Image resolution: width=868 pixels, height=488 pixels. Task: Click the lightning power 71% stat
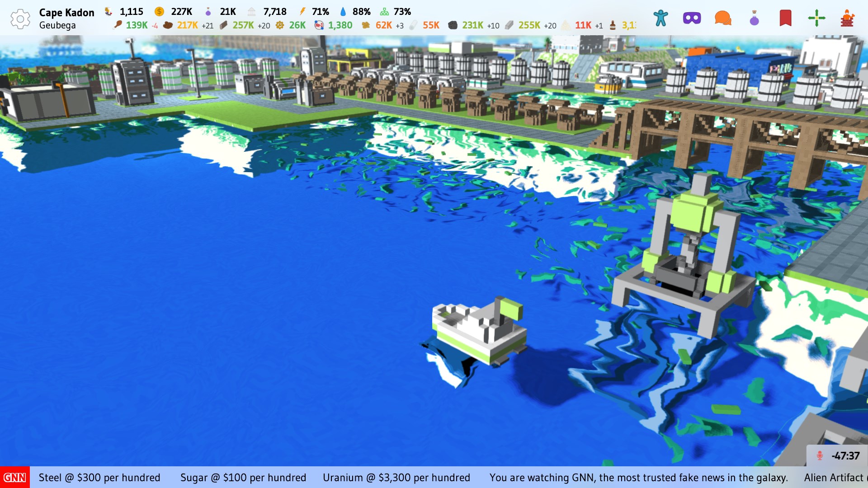click(315, 12)
